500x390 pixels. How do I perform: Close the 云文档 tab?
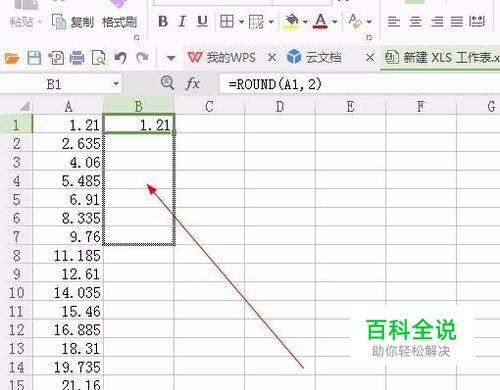(x=370, y=58)
